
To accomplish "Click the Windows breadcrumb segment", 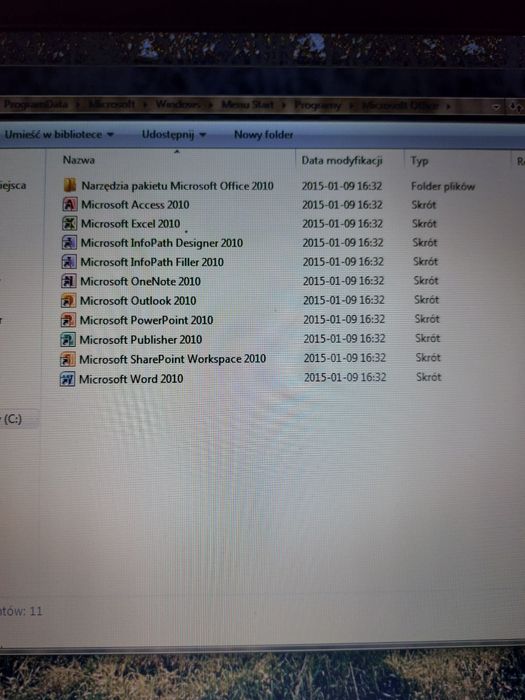I will pos(178,104).
